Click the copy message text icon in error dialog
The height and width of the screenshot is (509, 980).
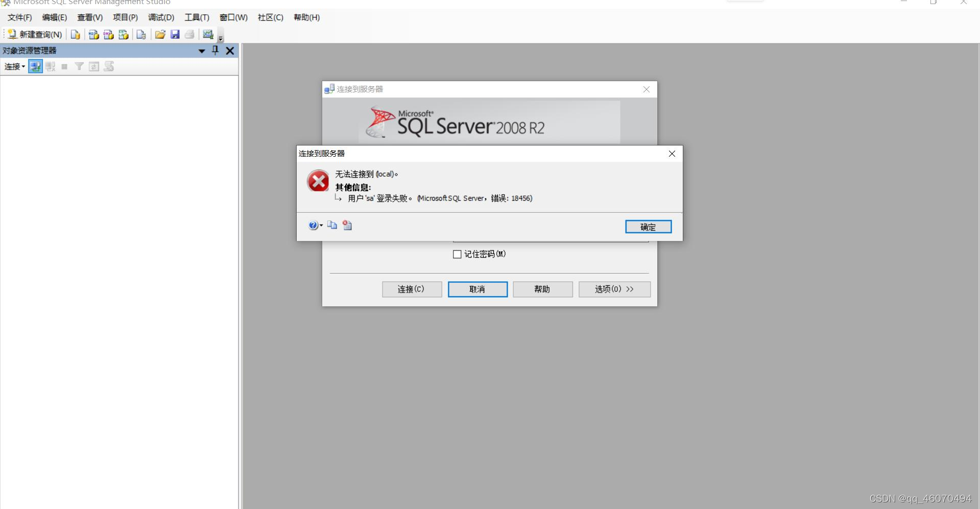(x=332, y=225)
